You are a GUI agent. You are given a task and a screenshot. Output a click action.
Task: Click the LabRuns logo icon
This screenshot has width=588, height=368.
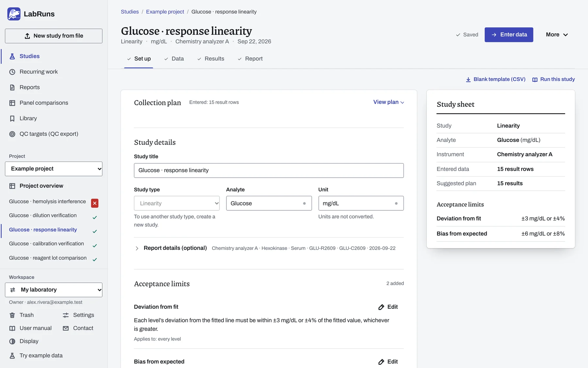tap(14, 14)
